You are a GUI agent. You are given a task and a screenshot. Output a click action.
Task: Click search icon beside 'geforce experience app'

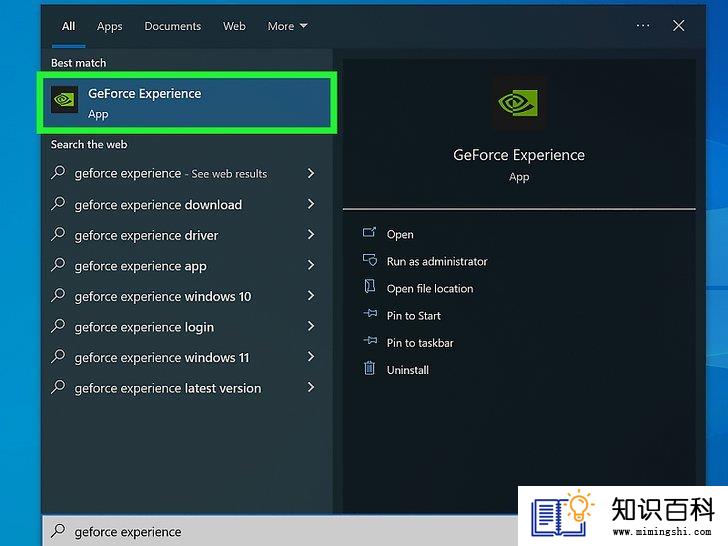(x=58, y=265)
